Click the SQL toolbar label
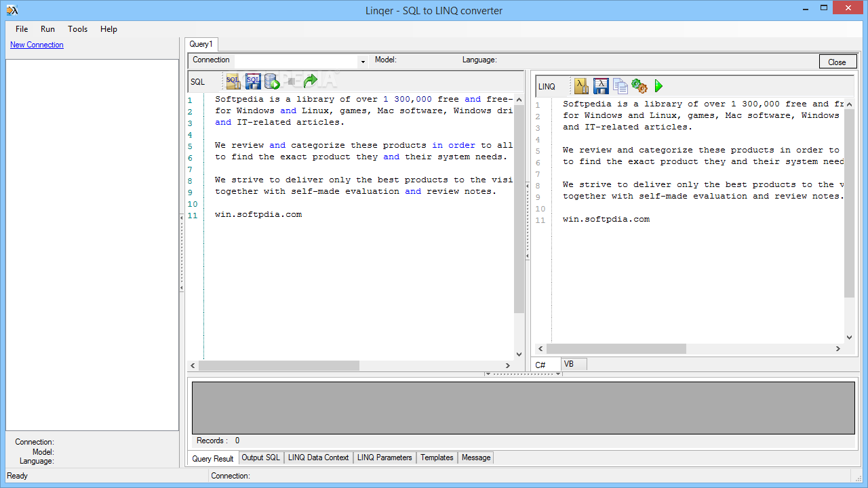Viewport: 868px width, 488px height. [x=197, y=82]
